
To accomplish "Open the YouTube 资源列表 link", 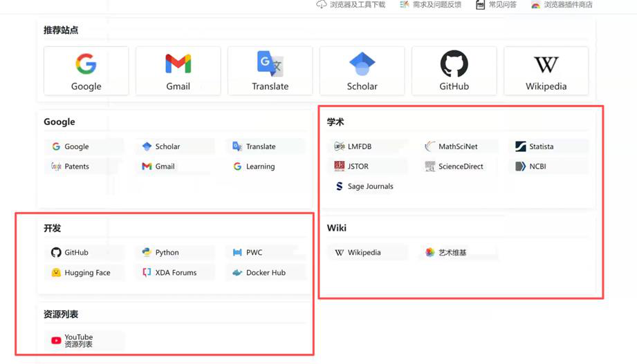I will click(84, 341).
